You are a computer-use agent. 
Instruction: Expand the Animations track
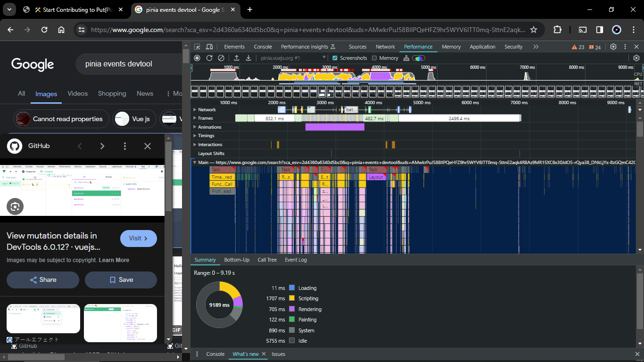click(195, 127)
